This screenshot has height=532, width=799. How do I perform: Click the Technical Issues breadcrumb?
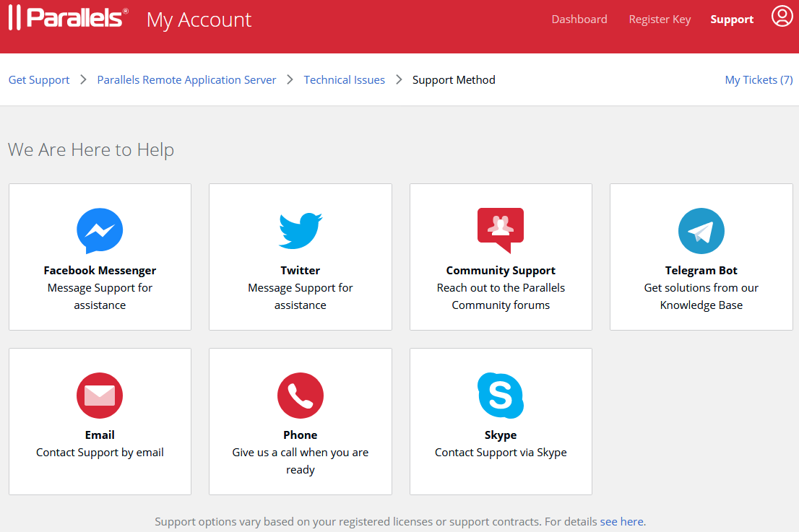[x=345, y=80]
